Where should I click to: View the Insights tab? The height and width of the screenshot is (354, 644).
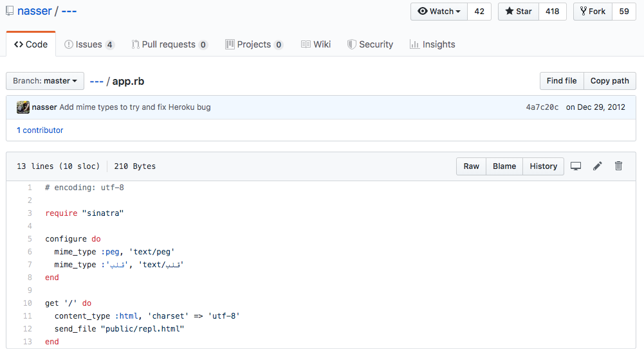432,44
